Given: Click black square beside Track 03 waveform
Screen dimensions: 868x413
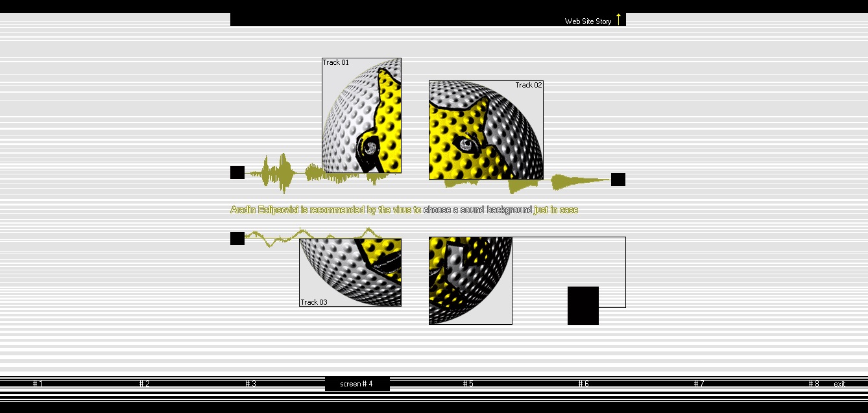Looking at the screenshot, I should tap(237, 239).
